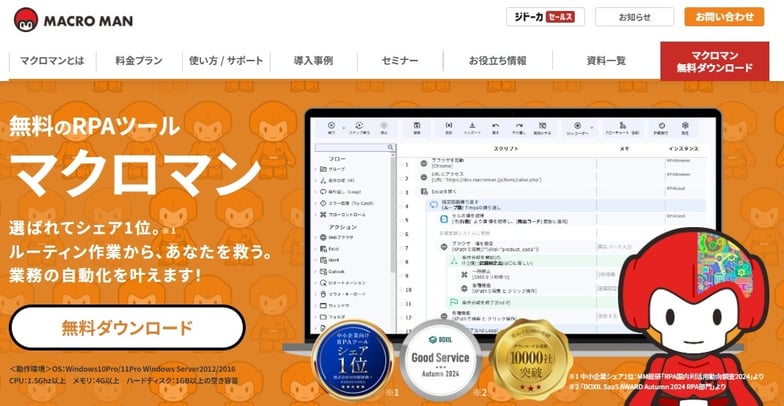Click red マクロマン 無料ダウンロード tab

714,61
